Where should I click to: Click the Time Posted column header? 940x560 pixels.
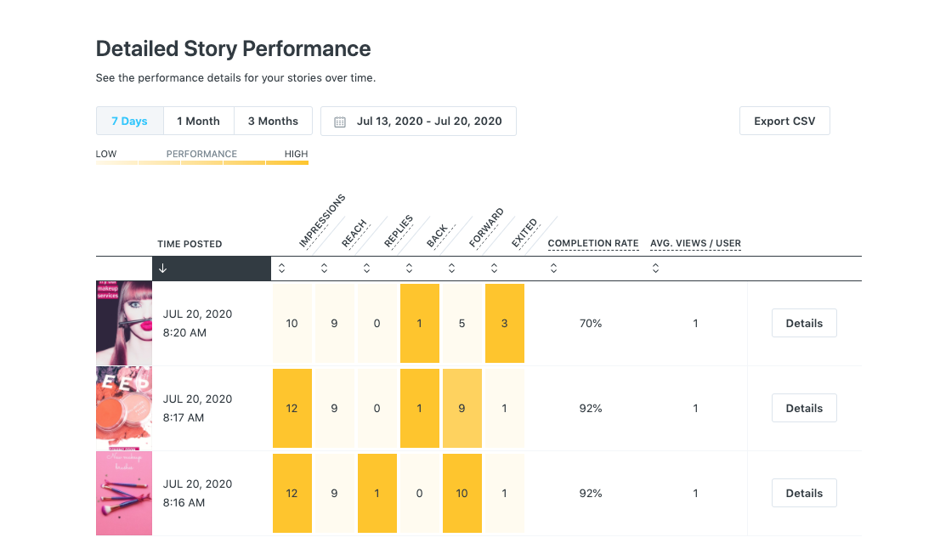pos(190,244)
